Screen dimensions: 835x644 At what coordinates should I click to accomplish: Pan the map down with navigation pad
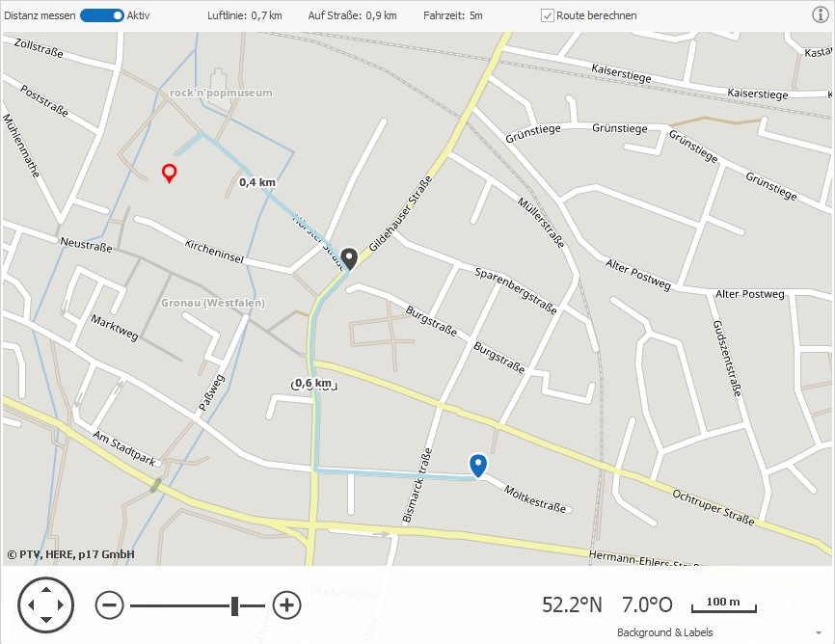(x=45, y=624)
